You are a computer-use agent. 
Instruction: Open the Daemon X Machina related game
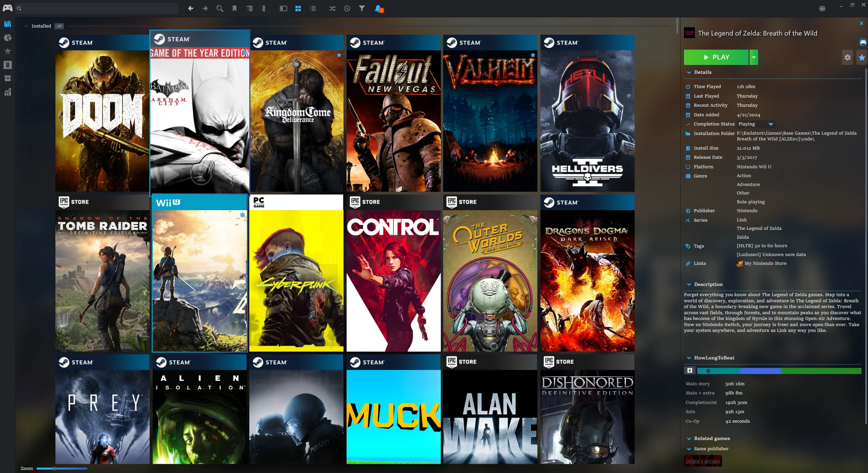pos(703,461)
